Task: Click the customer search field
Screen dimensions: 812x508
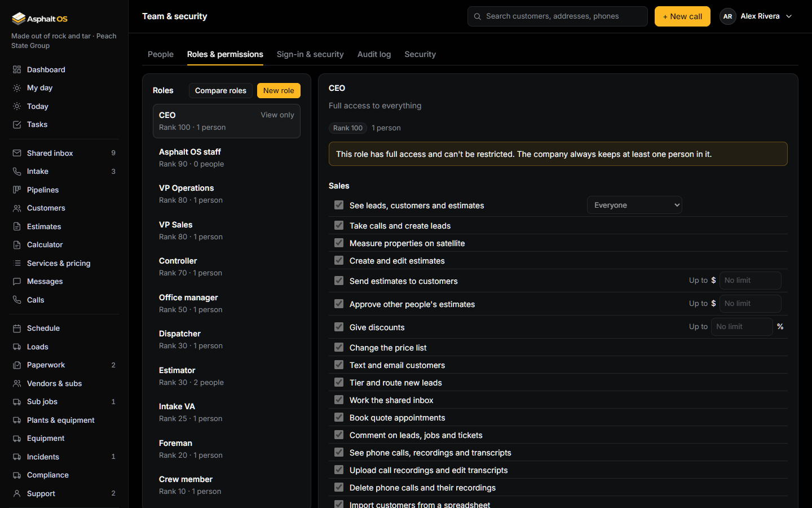Action: [x=558, y=16]
